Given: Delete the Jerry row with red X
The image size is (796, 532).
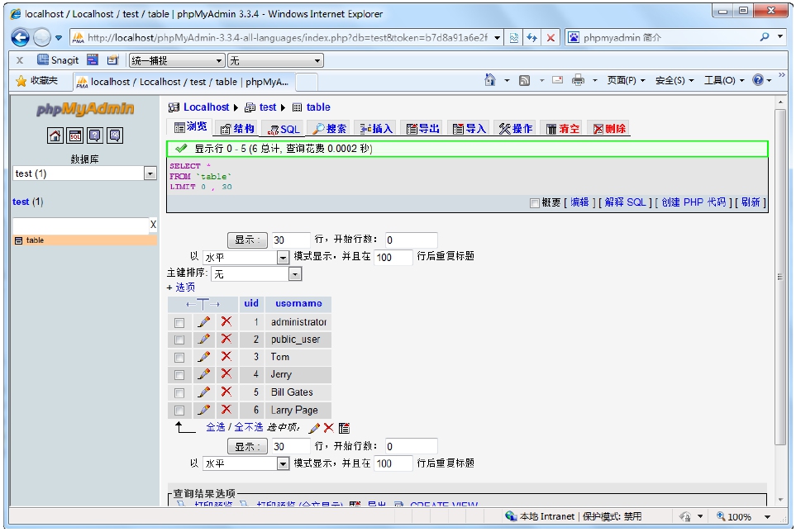Looking at the screenshot, I should (x=226, y=374).
